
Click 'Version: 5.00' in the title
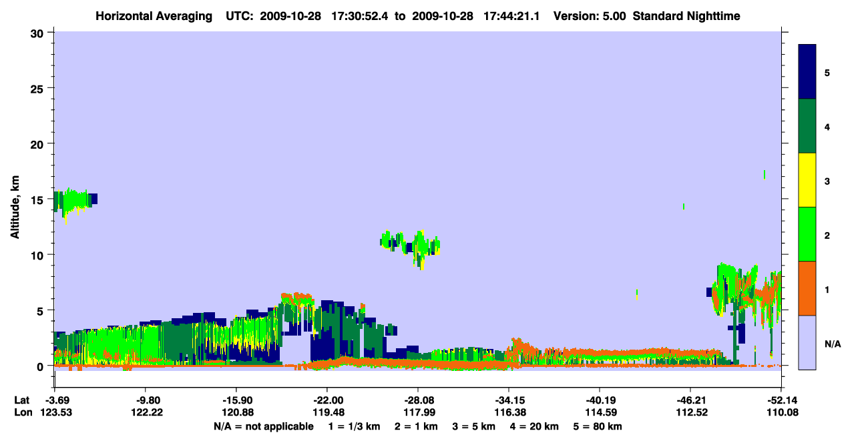(589, 15)
